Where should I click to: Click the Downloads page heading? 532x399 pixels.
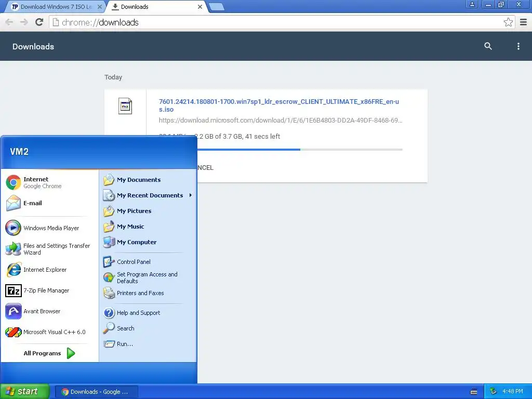[33, 46]
